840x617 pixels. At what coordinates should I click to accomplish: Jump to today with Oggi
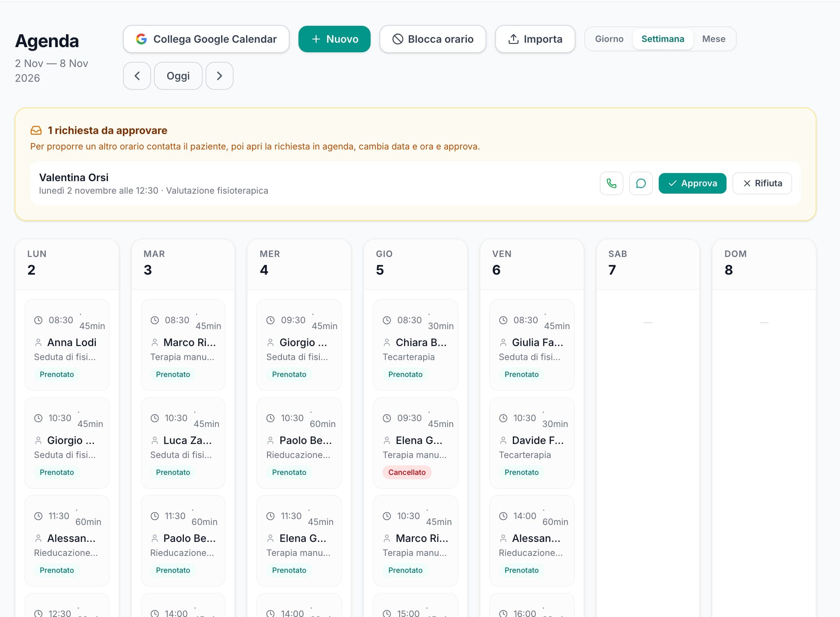point(178,76)
